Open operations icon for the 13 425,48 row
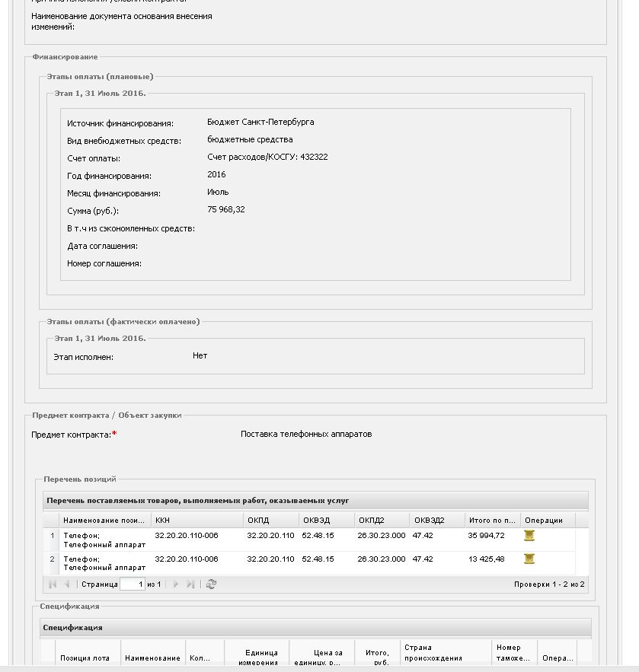 coord(529,559)
